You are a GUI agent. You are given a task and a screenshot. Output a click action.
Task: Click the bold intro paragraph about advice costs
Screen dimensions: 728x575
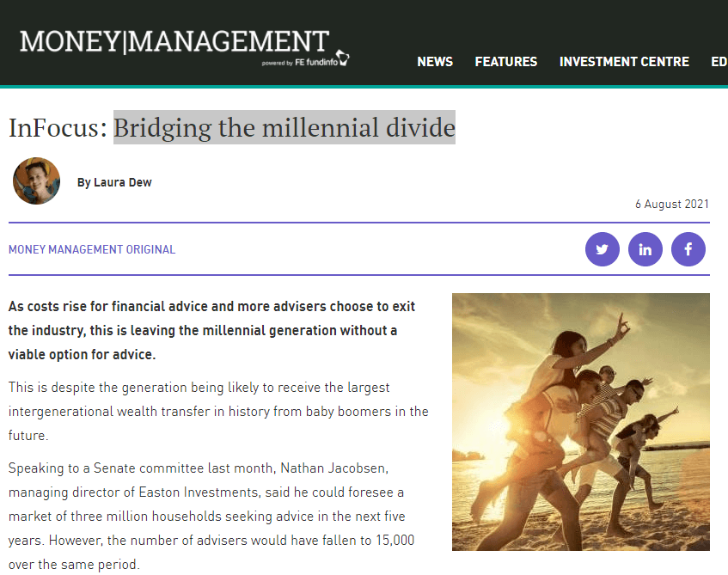(211, 330)
